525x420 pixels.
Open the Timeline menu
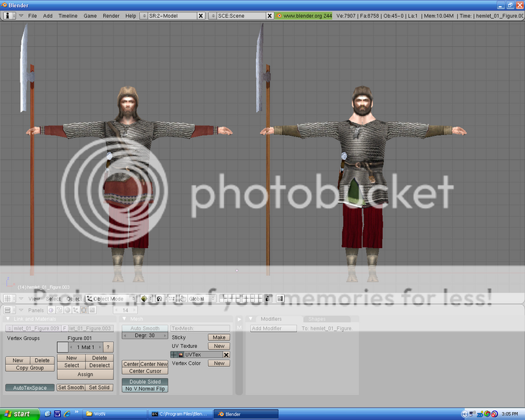pos(68,15)
